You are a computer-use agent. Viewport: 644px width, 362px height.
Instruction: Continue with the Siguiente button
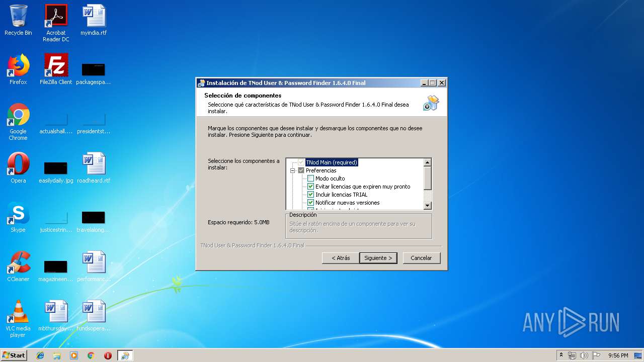click(x=378, y=258)
